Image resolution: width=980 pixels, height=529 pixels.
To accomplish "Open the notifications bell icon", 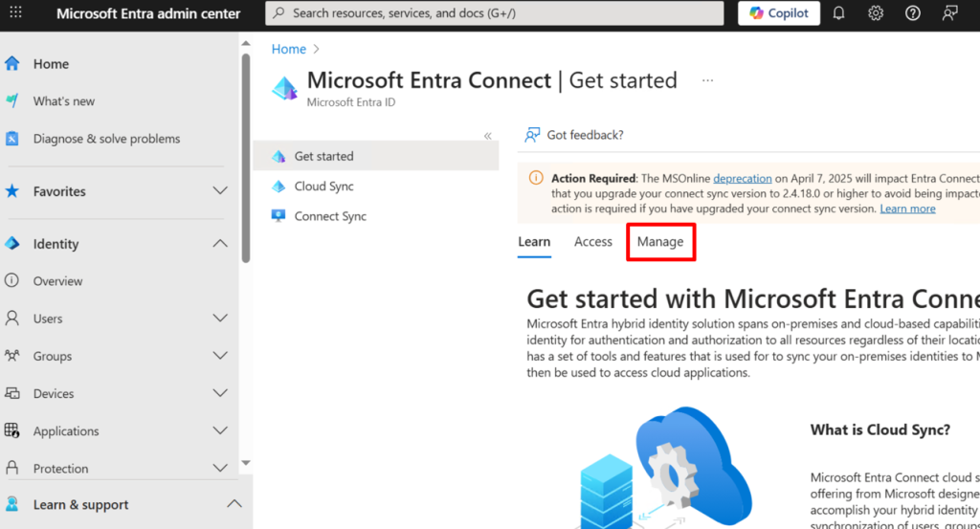I will (x=838, y=13).
